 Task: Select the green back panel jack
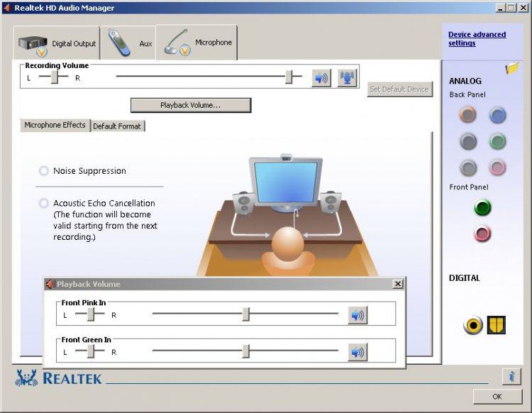click(498, 141)
